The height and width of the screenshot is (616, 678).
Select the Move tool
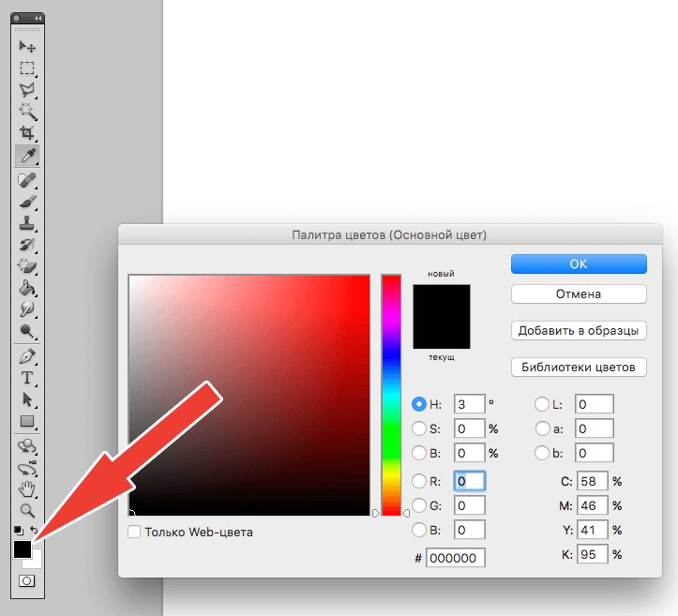click(x=28, y=46)
